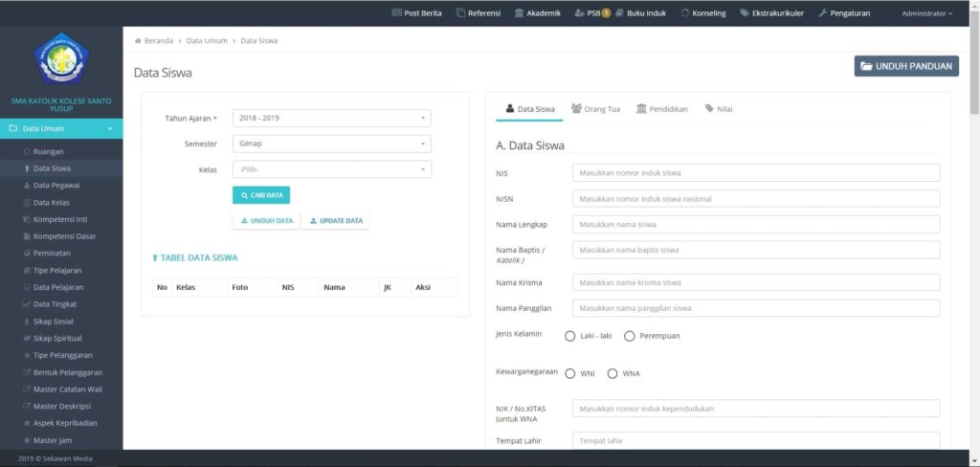
Task: Click the Tipe Pelanggaran sidebar icon
Action: [27, 355]
